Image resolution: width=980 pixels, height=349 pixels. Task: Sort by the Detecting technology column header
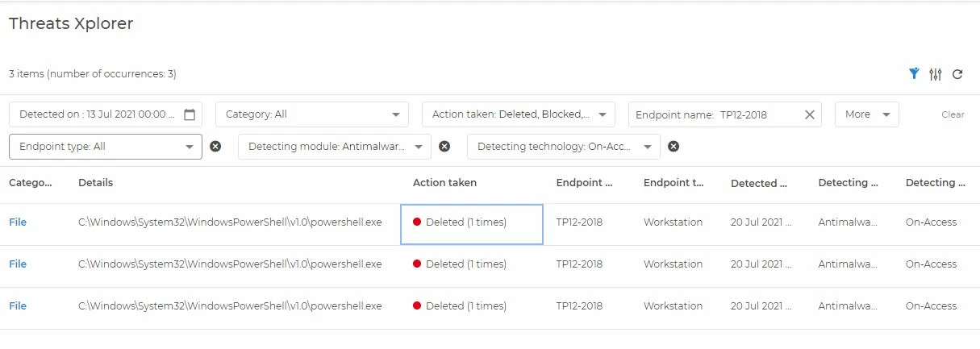point(936,183)
